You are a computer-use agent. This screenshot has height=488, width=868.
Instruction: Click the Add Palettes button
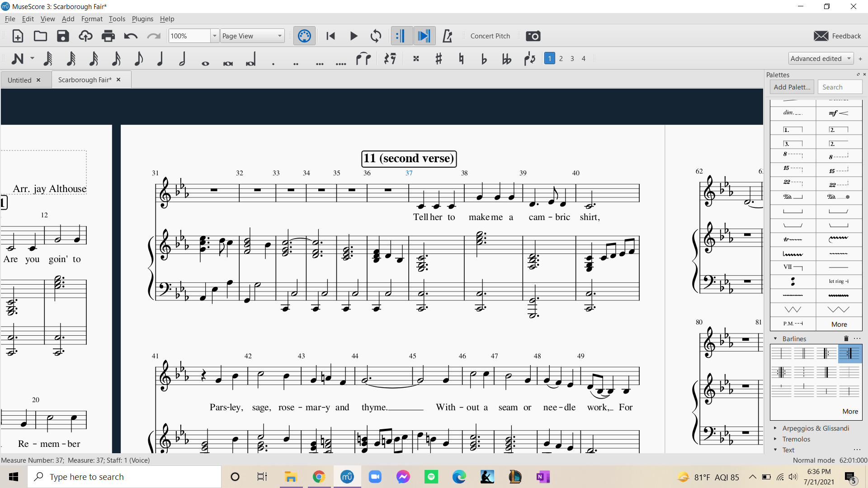pos(792,87)
